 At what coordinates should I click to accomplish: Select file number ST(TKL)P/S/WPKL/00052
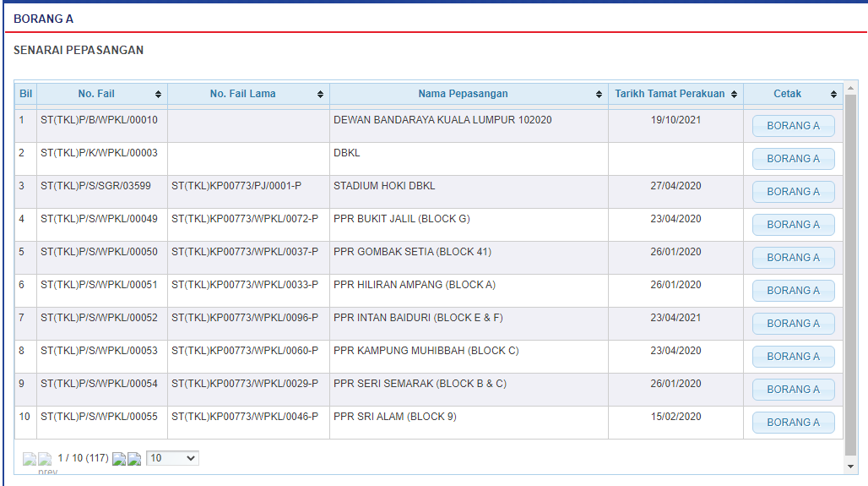click(99, 318)
